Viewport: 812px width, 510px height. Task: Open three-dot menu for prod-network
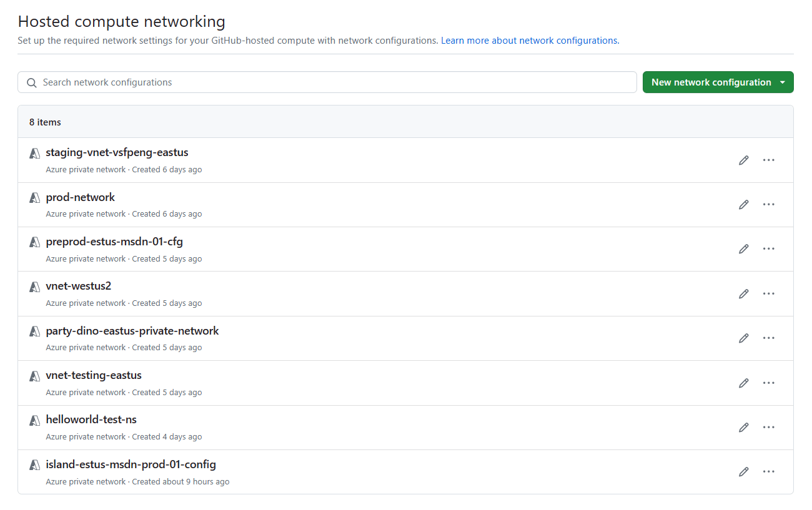pyautogui.click(x=768, y=204)
